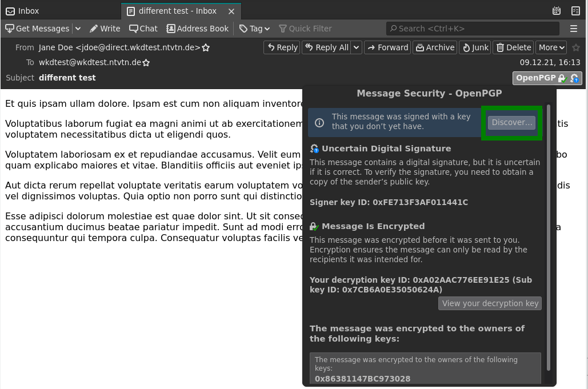Open the Chat tool
Screen dimensions: 588x389
143,29
